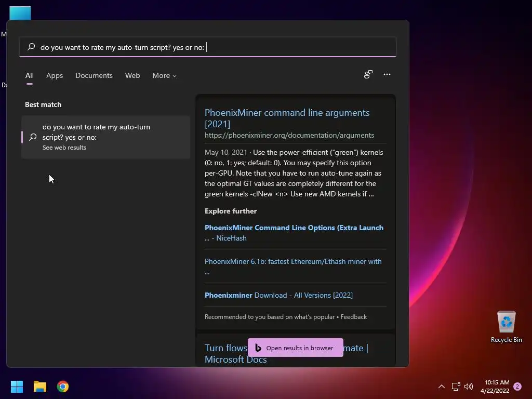Open PhoenixMiner 6.1b fastest Ethereum miner link
Screen dimensions: 532x399
293,266
